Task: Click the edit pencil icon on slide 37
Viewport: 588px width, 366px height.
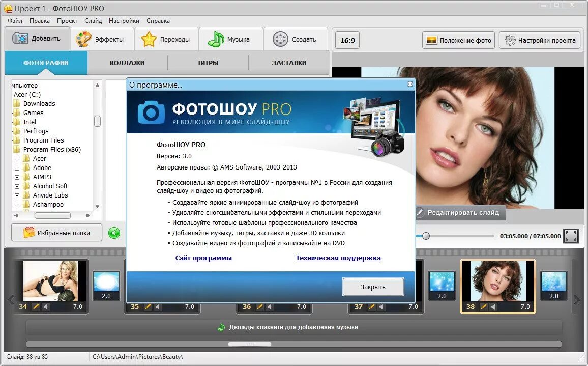Action: tap(371, 306)
